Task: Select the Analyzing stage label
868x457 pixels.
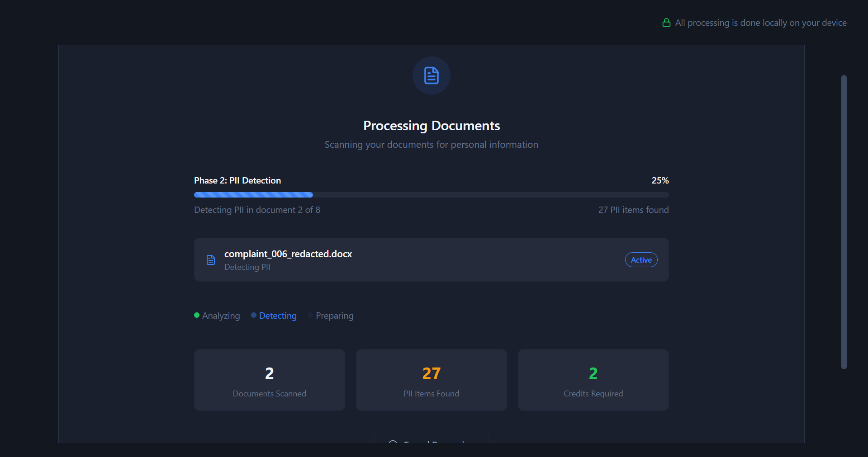Action: 221,316
